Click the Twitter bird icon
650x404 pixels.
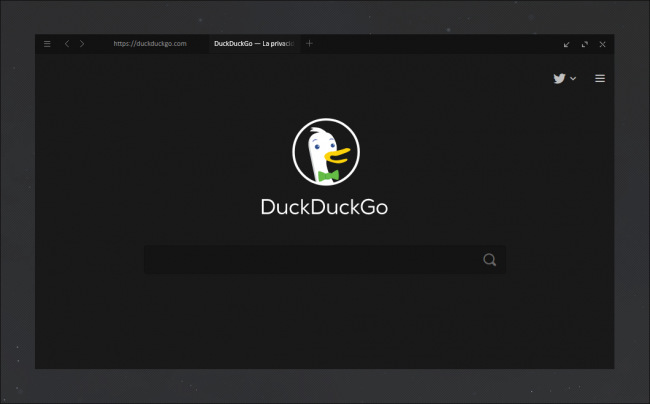coord(559,78)
